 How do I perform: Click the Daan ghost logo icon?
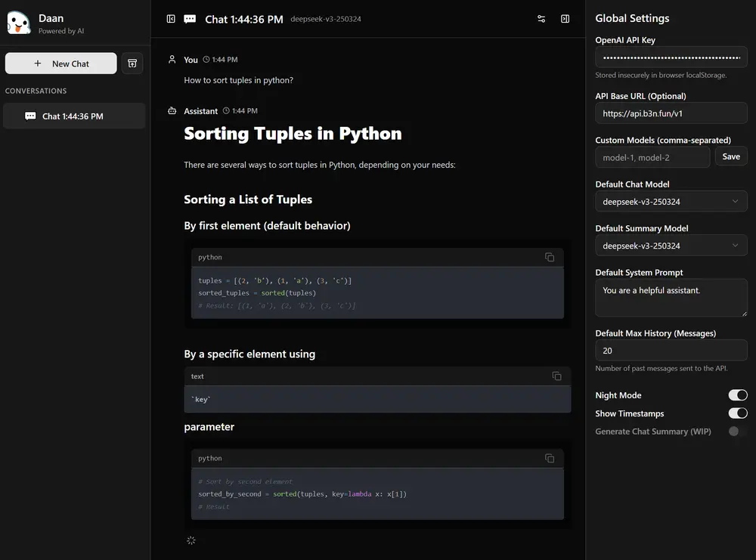pyautogui.click(x=19, y=23)
